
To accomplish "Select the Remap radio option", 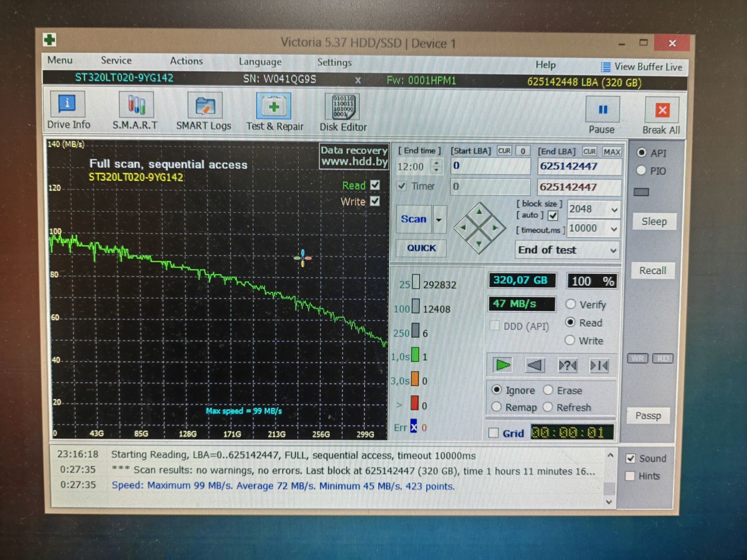I will pyautogui.click(x=497, y=407).
